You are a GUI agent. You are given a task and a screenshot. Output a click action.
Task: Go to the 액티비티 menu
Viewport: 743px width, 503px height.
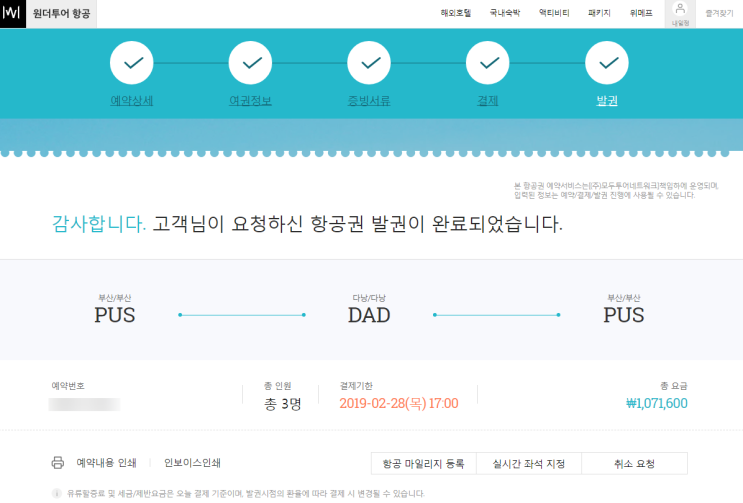(x=554, y=13)
